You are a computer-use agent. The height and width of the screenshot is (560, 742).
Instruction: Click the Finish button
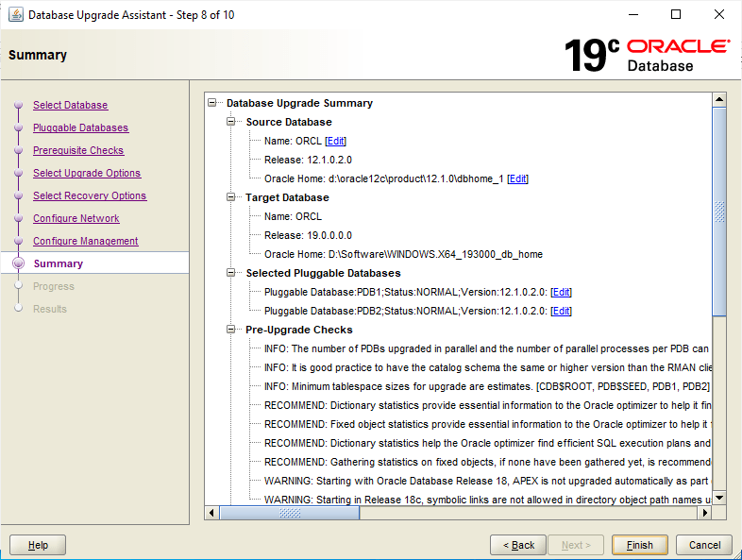point(640,545)
